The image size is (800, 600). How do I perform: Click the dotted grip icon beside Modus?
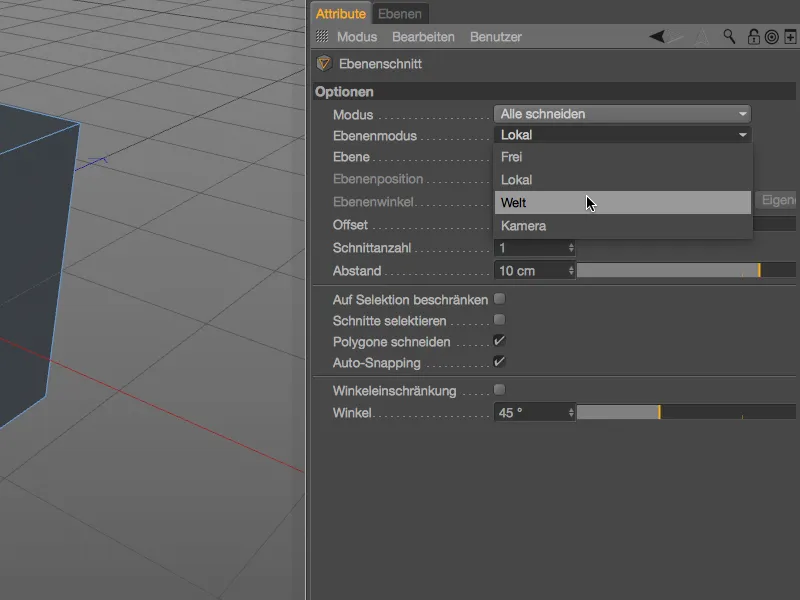click(322, 36)
